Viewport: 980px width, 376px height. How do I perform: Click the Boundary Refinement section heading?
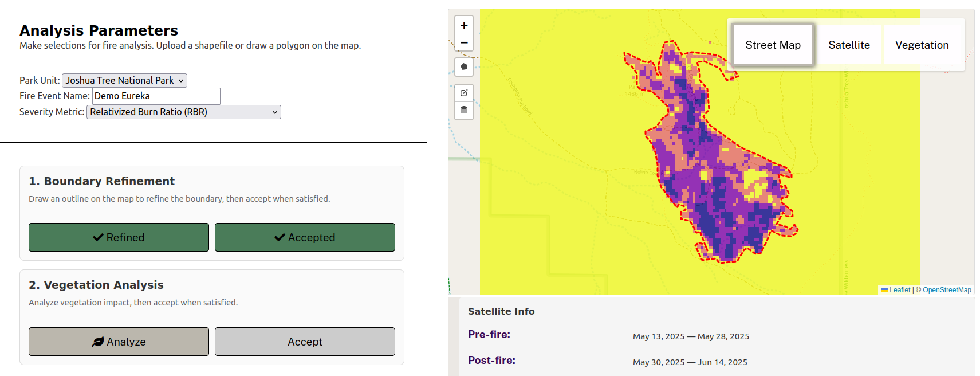102,181
